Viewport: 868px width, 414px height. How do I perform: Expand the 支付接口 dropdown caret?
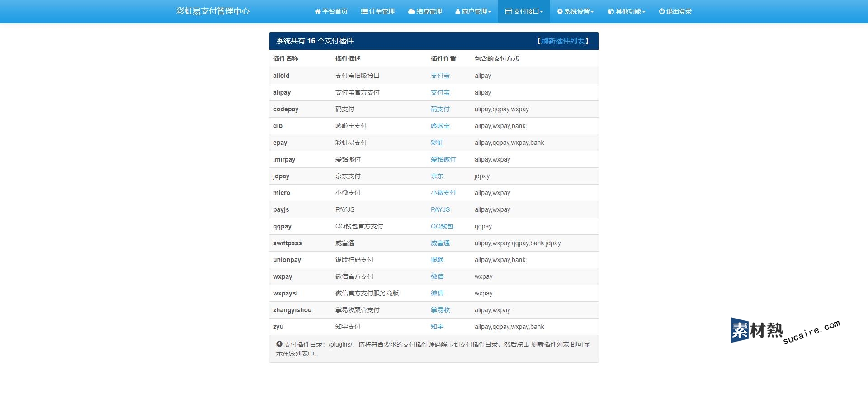(x=542, y=12)
